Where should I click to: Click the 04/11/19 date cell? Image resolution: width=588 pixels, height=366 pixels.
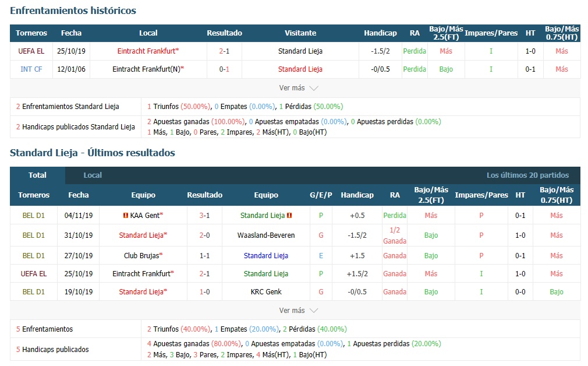click(79, 216)
